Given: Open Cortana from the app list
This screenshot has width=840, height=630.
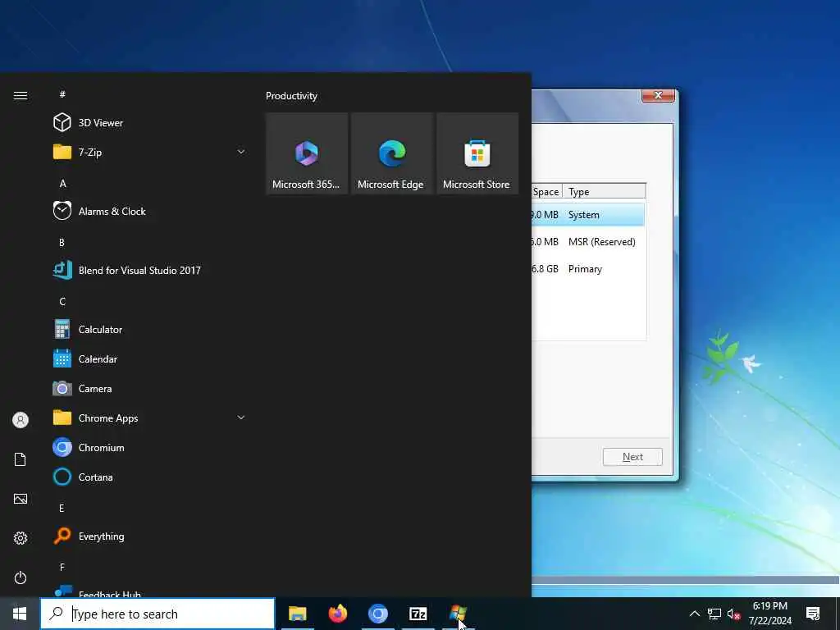Looking at the screenshot, I should 150,477.
